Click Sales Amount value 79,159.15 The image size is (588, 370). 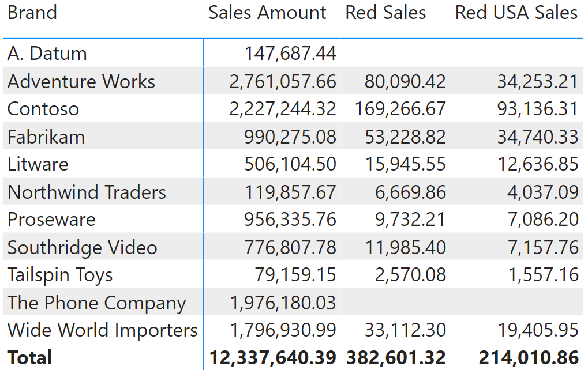295,275
